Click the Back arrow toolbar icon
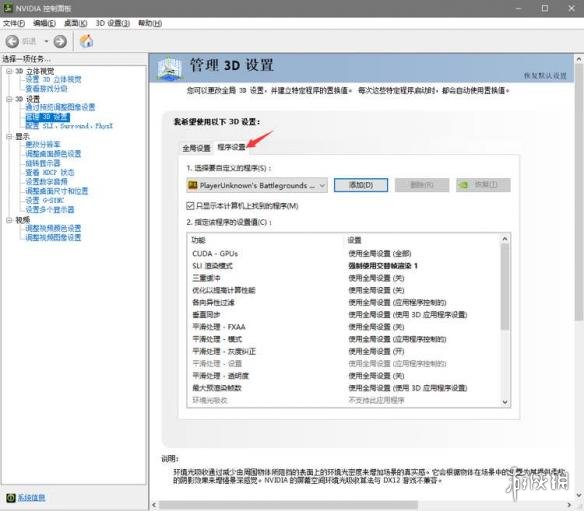 [12, 41]
